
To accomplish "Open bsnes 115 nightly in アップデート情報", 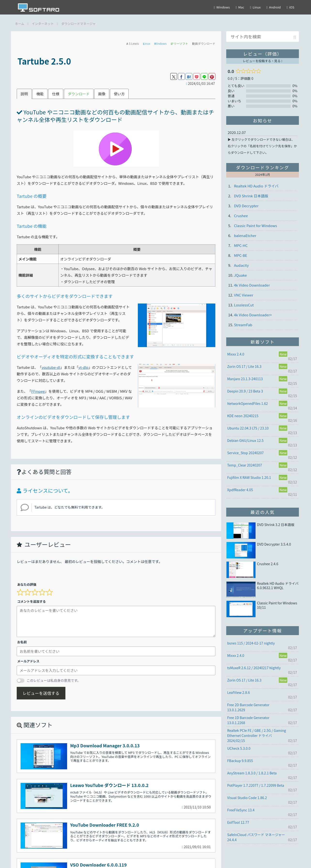I will (x=251, y=643).
